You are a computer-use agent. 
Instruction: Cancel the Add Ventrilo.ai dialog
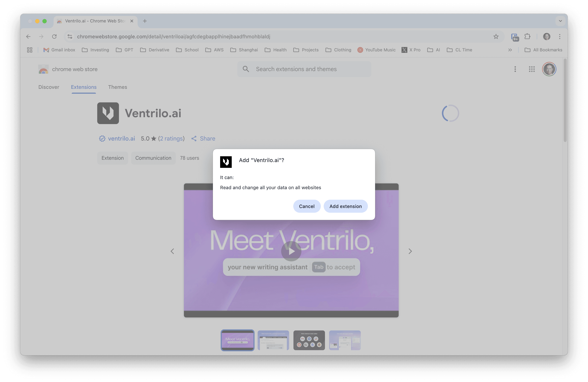tap(307, 206)
